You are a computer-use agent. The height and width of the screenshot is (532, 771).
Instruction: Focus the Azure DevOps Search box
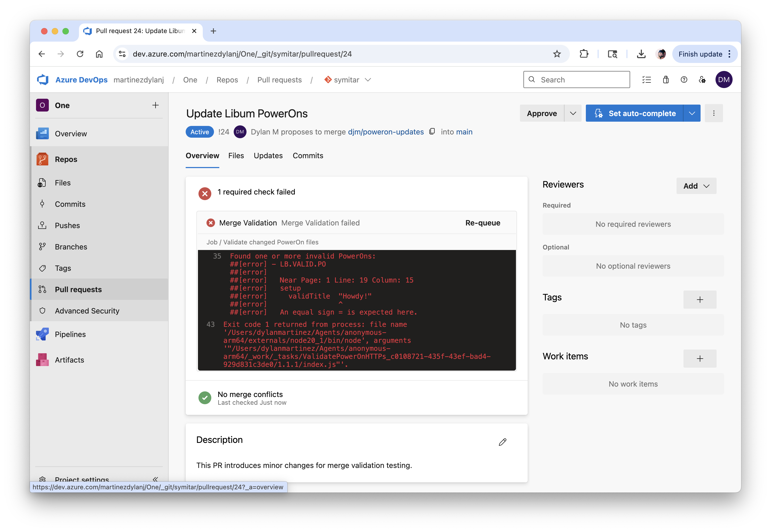pos(576,80)
